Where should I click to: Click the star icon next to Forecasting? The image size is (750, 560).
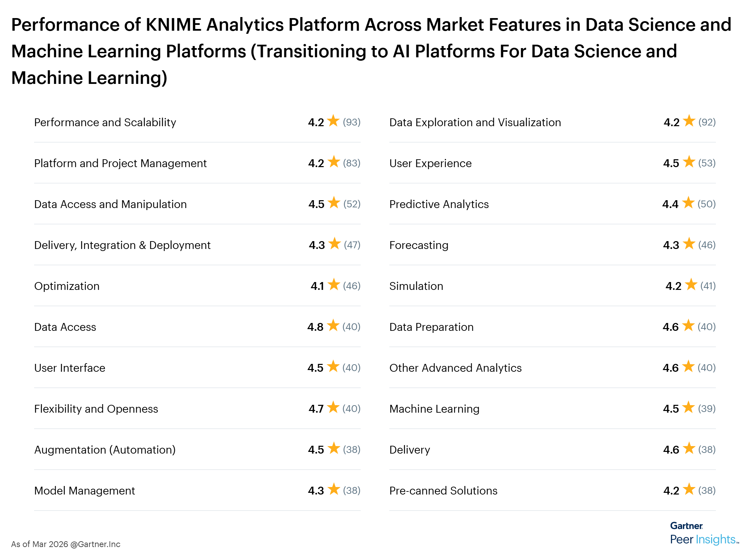689,245
